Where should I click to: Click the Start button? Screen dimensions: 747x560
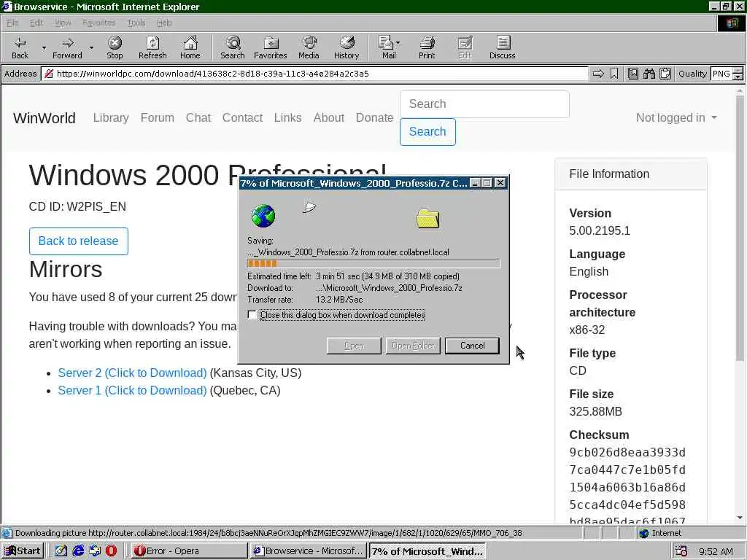[x=23, y=551]
